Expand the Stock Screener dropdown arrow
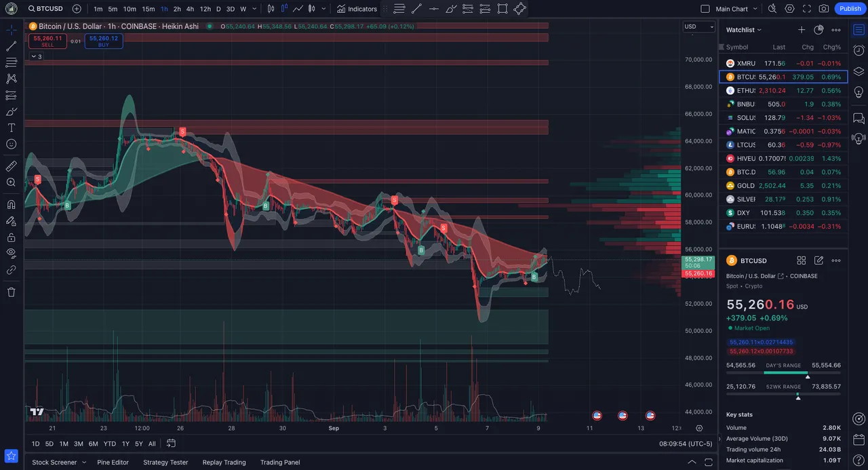This screenshot has width=868, height=470. coord(84,463)
